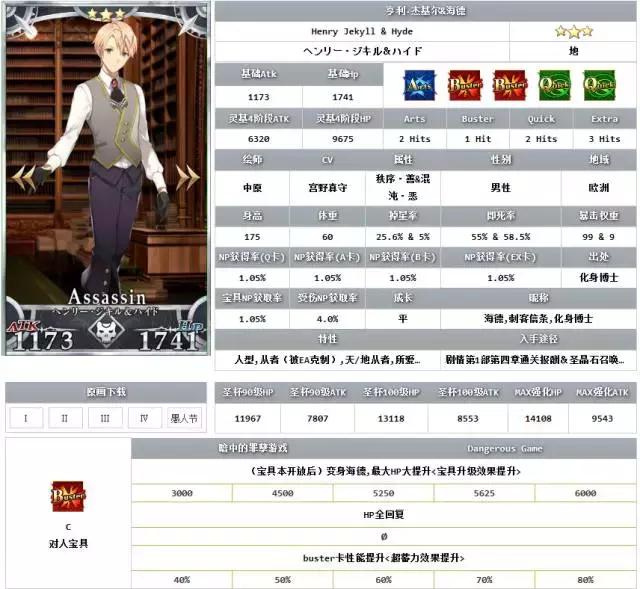Click the CV name 宫野真守

pyautogui.click(x=328, y=188)
